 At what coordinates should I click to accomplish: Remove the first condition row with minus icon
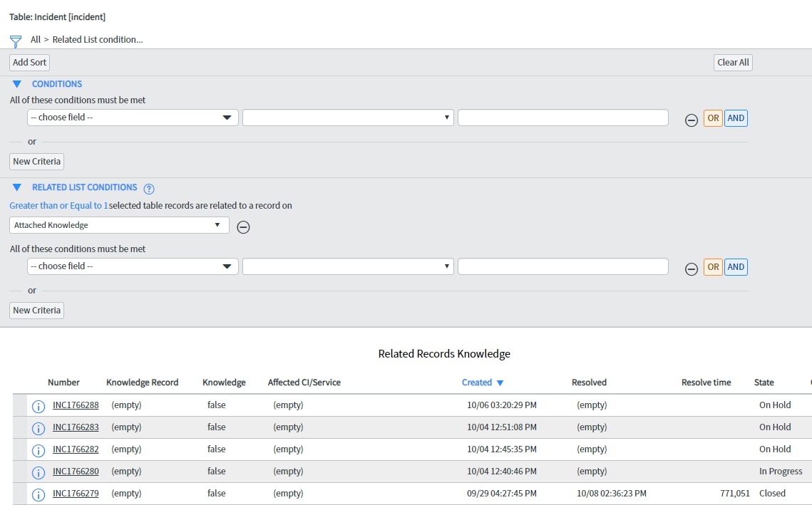coord(692,120)
